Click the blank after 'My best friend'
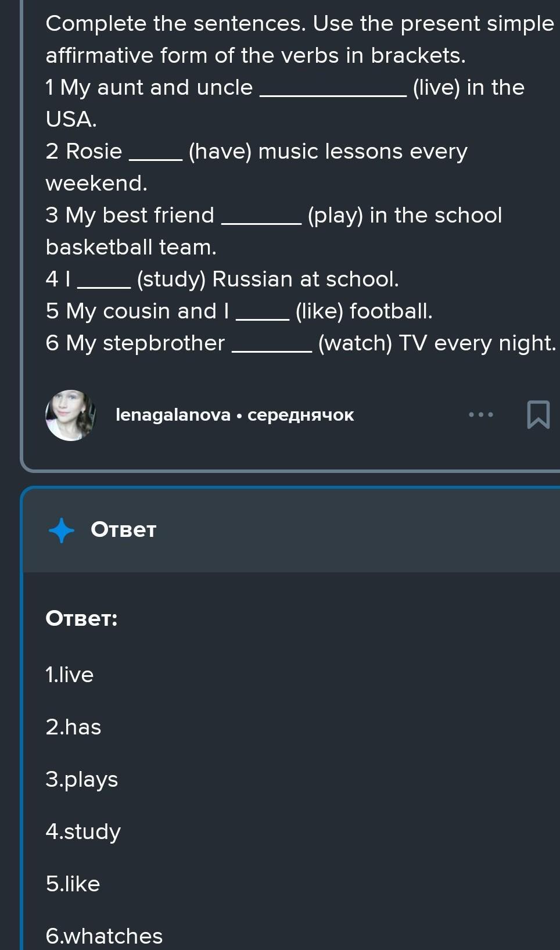Viewport: 560px width, 950px height. pos(261,218)
